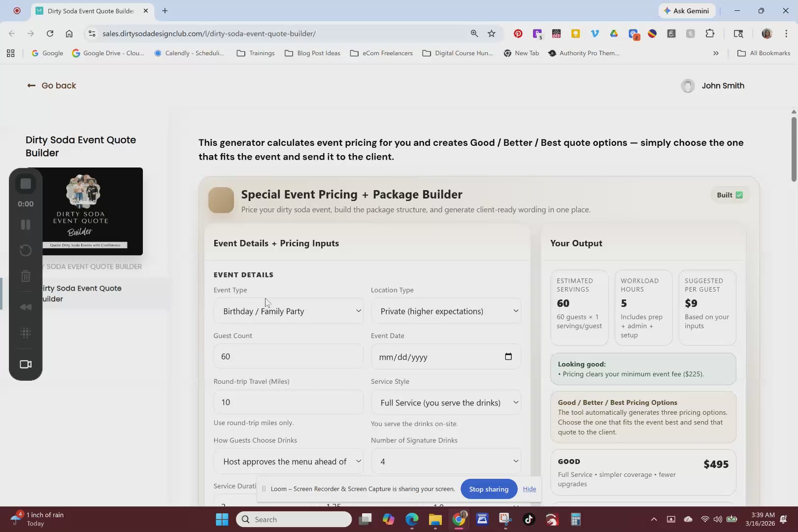Screen dimensions: 798x532
Task: Open the browser Extensions puzzle icon
Action: click(709, 33)
